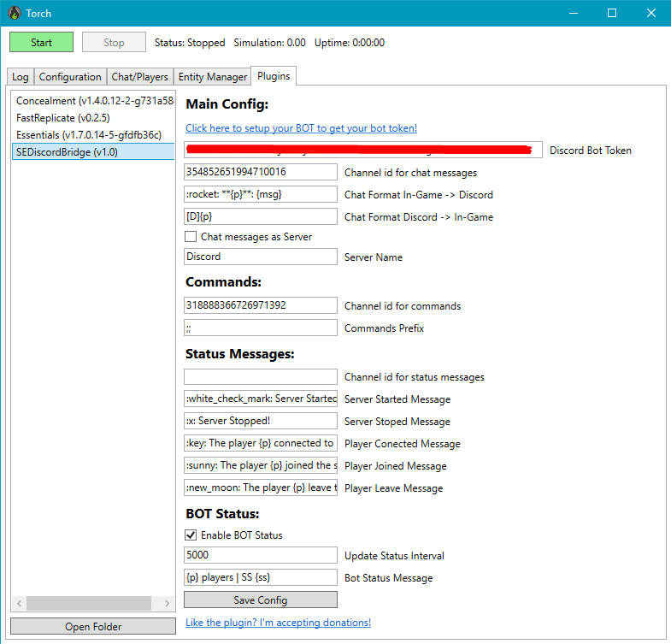
Task: Click the green Start button
Action: (42, 43)
